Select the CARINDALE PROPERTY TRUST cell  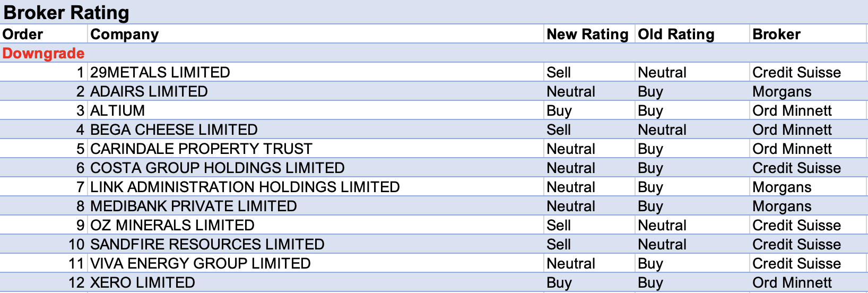tap(202, 149)
